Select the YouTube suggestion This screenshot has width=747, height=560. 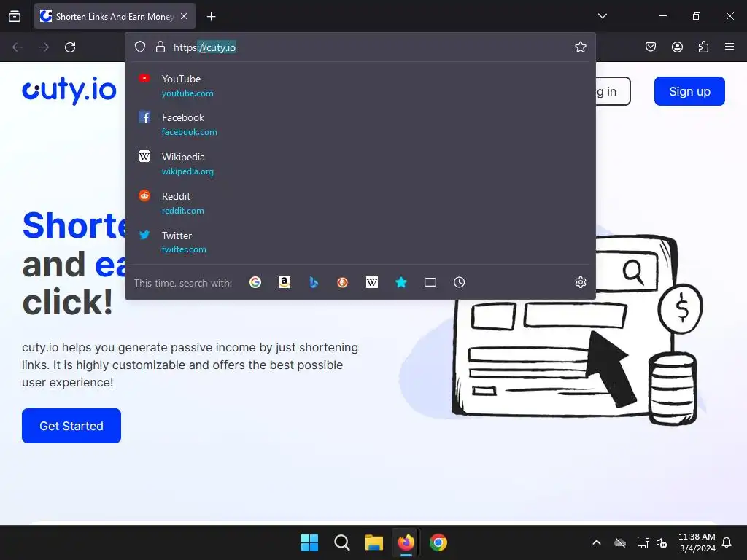click(360, 86)
